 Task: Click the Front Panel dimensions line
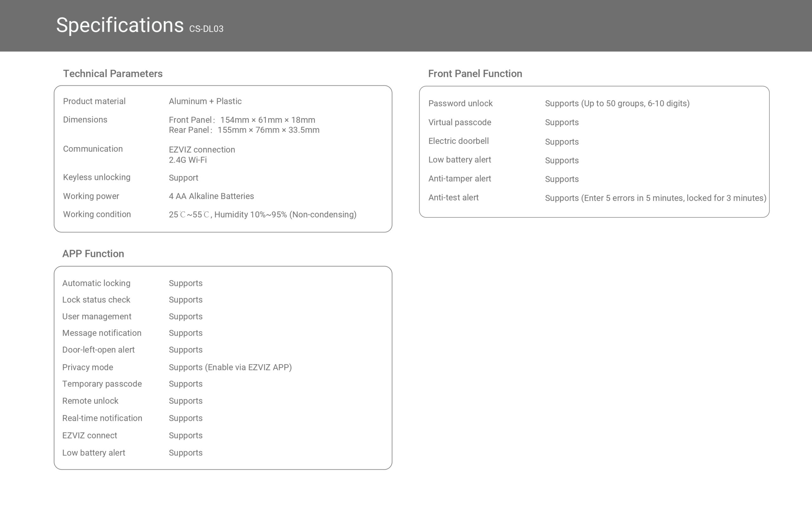[x=242, y=120]
